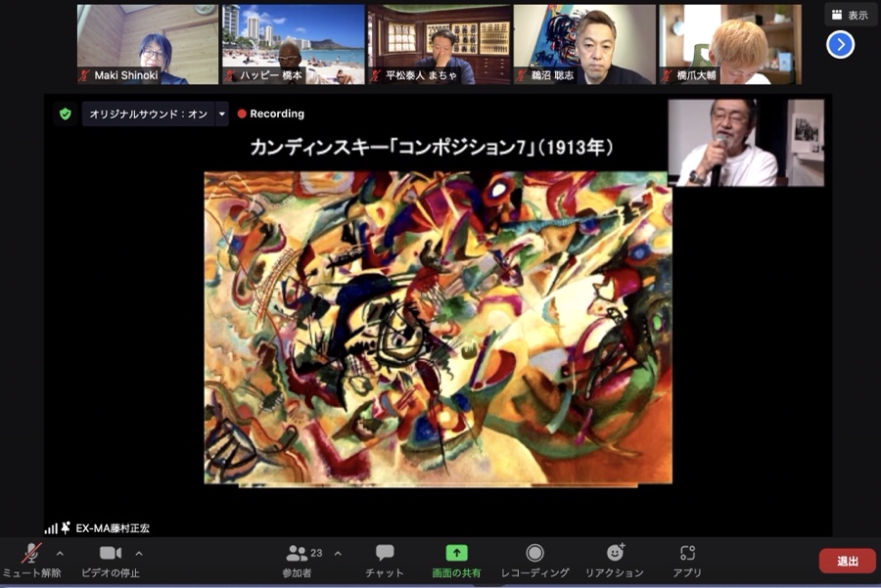881x588 pixels.
Task: Click participant count 23
Action: coord(316,553)
